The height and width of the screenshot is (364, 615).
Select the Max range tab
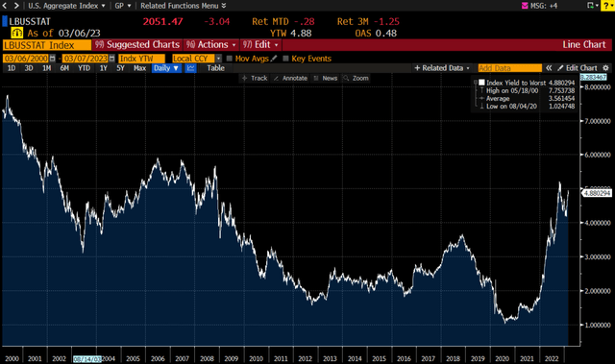coord(139,68)
